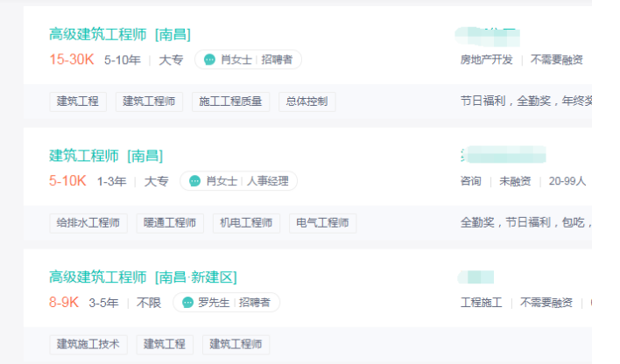
Task: Click 不需要融资 beside 工程施工
Action: (546, 303)
